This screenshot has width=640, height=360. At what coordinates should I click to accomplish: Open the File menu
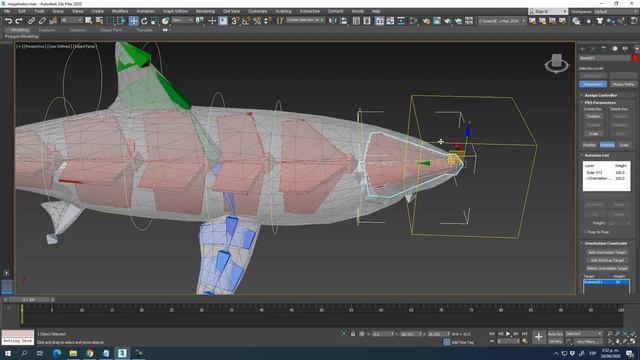point(7,11)
